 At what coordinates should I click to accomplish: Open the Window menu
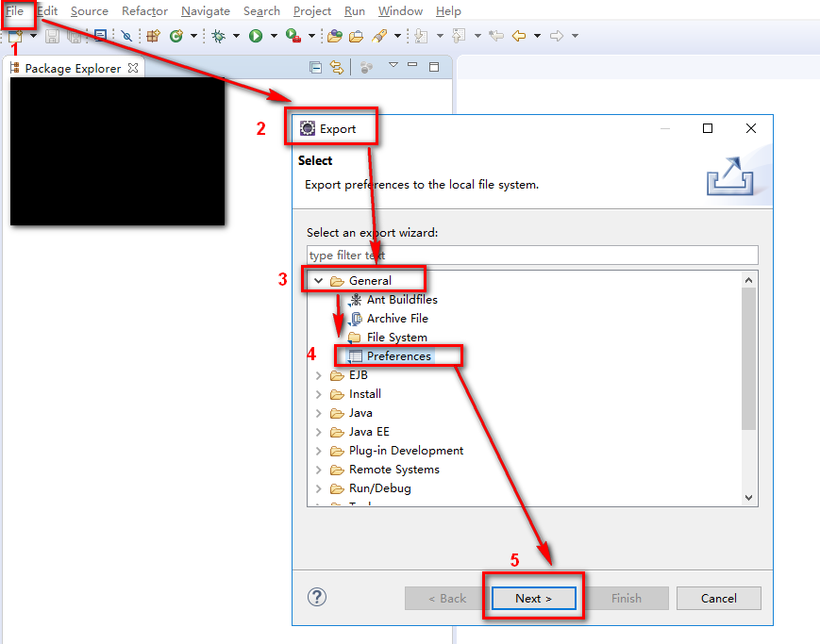401,11
